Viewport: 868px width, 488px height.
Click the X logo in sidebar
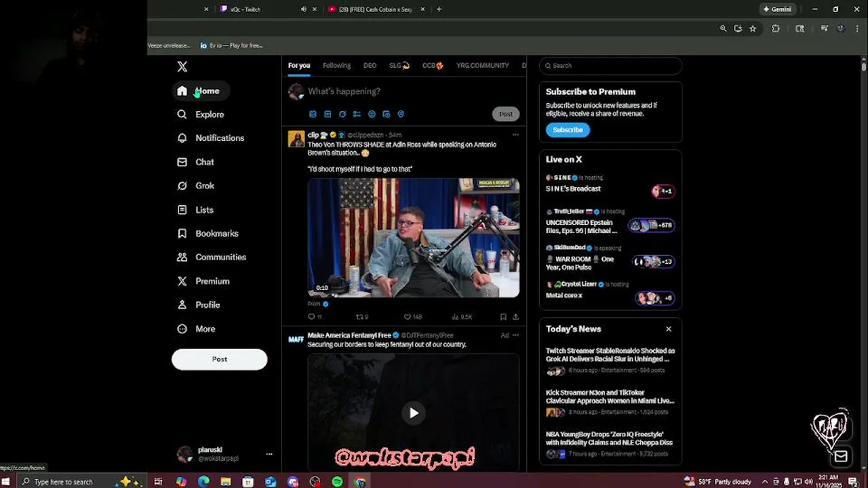(182, 66)
